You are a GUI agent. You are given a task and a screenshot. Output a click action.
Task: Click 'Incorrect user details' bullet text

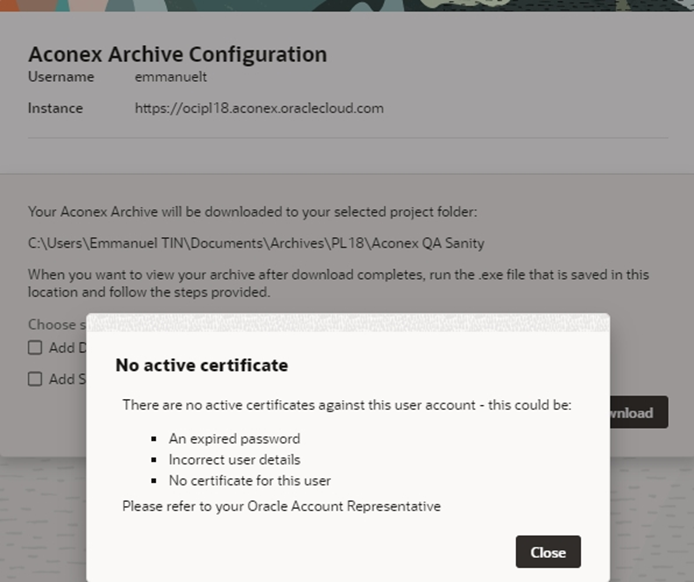[235, 459]
